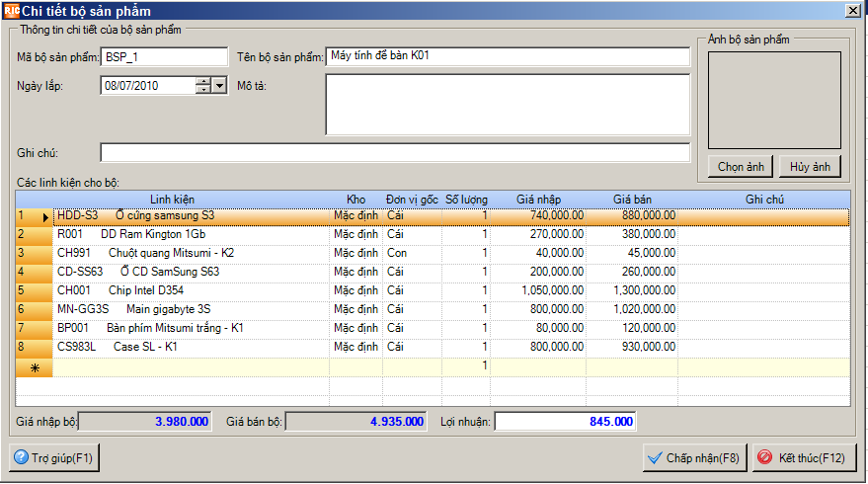Click Giá nhập cell 270,000.00

538,235
